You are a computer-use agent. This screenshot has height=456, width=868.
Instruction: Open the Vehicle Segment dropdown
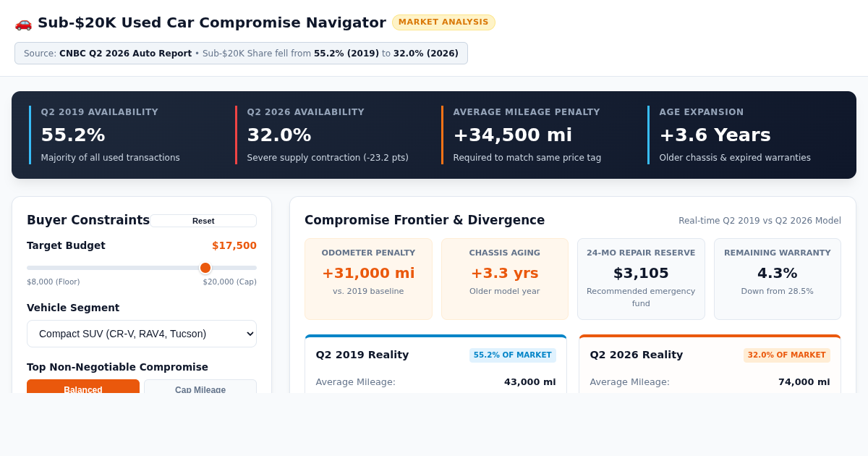coord(142,334)
